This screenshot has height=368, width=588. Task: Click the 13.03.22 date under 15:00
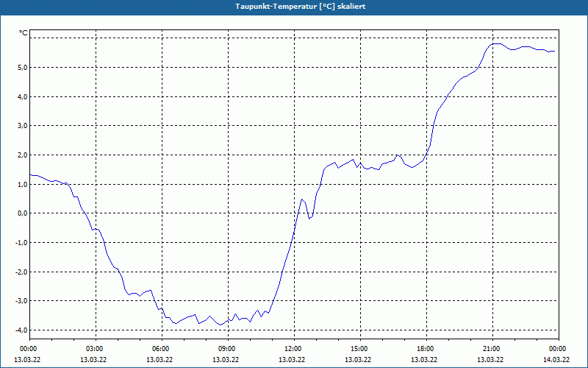(358, 360)
